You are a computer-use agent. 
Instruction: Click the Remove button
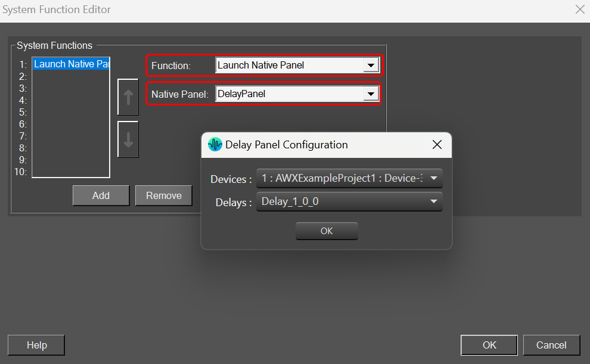(164, 195)
